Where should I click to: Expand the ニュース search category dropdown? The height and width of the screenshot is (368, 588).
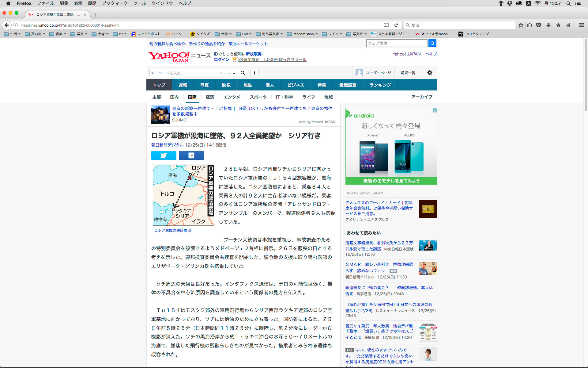[x=227, y=73]
